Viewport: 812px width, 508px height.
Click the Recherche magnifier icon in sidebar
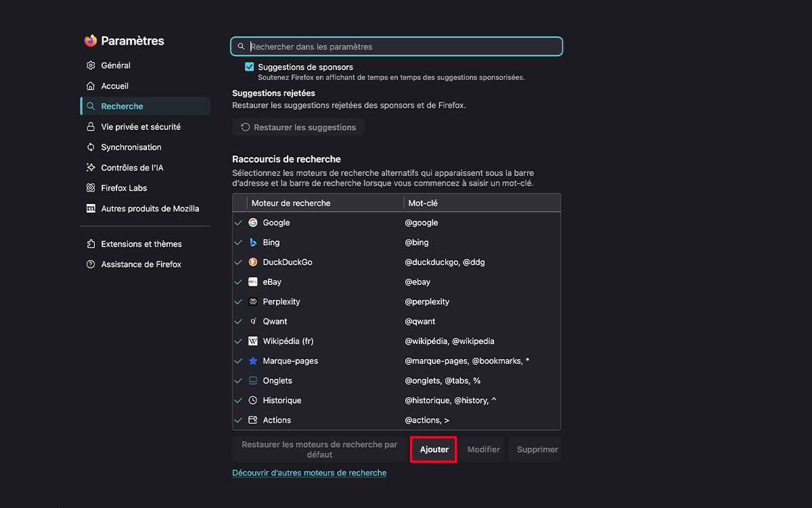91,106
